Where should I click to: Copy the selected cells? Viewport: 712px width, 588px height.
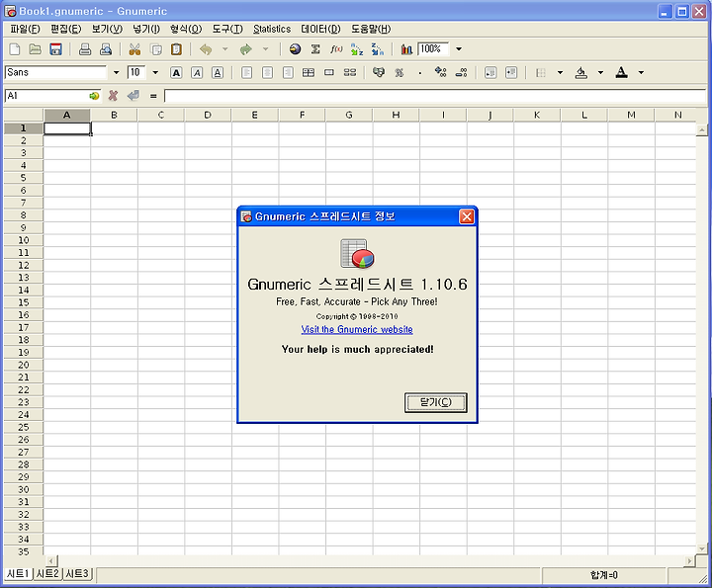156,49
